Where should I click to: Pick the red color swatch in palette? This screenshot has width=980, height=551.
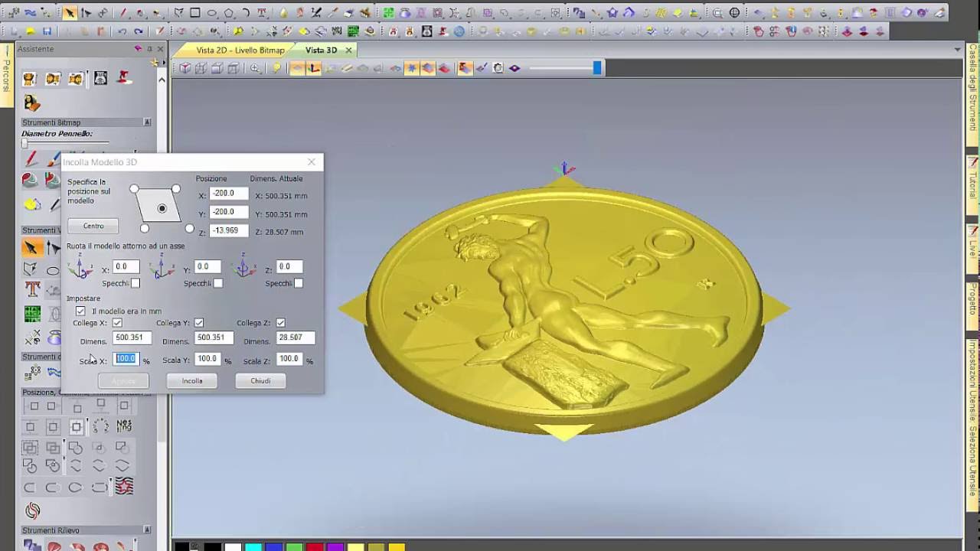pos(315,546)
